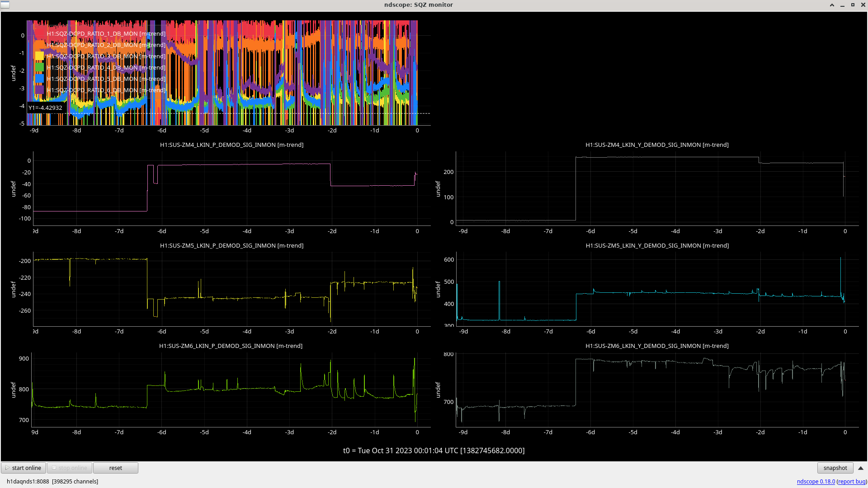This screenshot has width=868, height=488.
Task: Click inside the ZM5 yaw cyan trace plot
Action: 657,289
